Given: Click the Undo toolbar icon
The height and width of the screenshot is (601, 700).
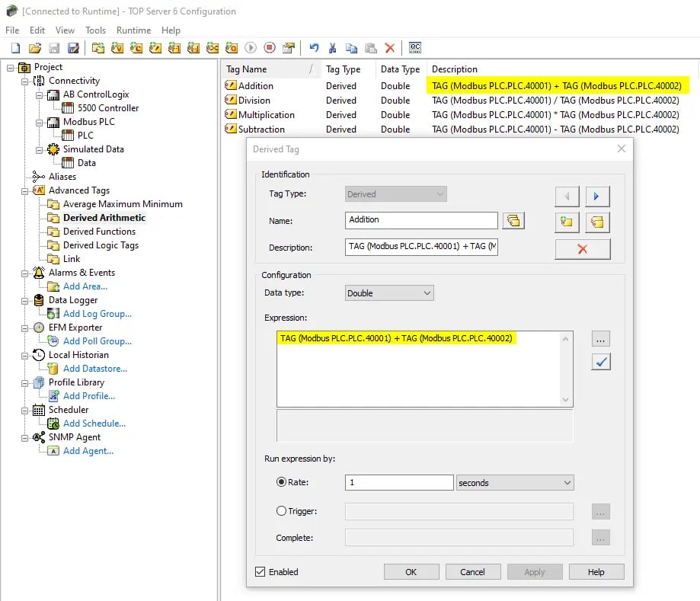Looking at the screenshot, I should [x=313, y=47].
